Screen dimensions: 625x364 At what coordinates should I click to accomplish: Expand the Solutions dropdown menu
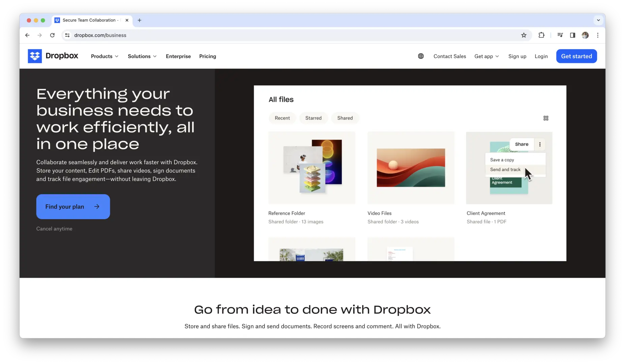(x=142, y=56)
